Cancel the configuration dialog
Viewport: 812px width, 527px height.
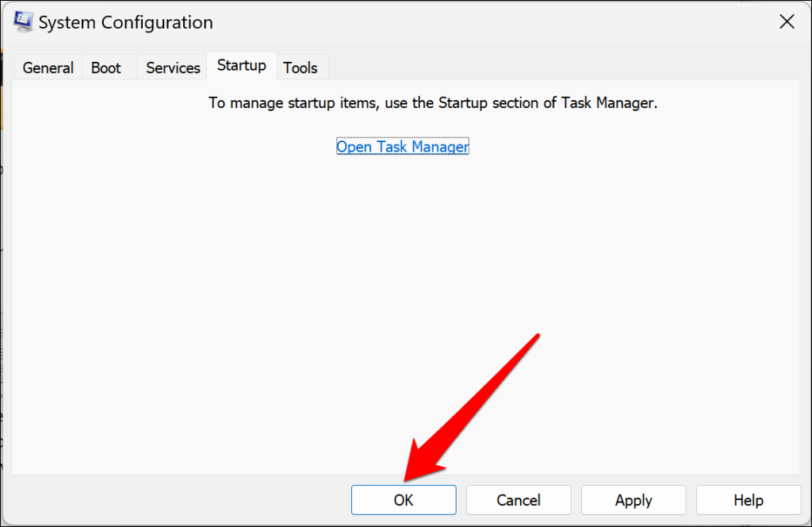519,500
